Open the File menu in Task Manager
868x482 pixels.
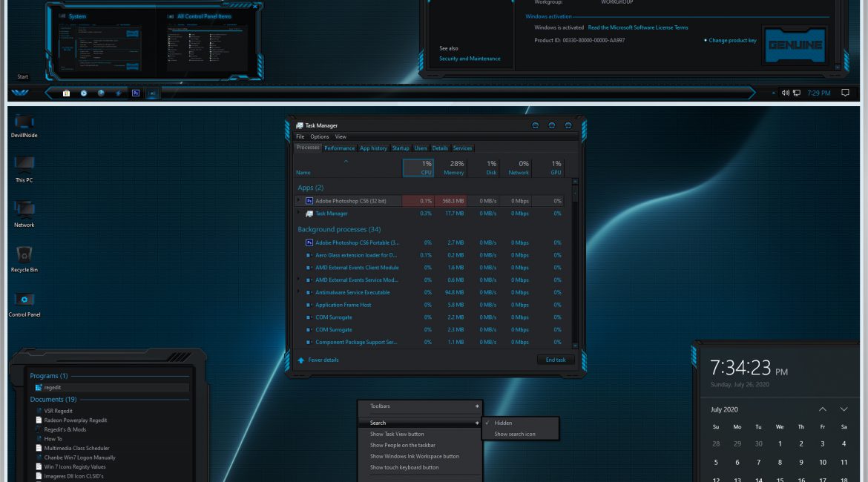tap(300, 136)
